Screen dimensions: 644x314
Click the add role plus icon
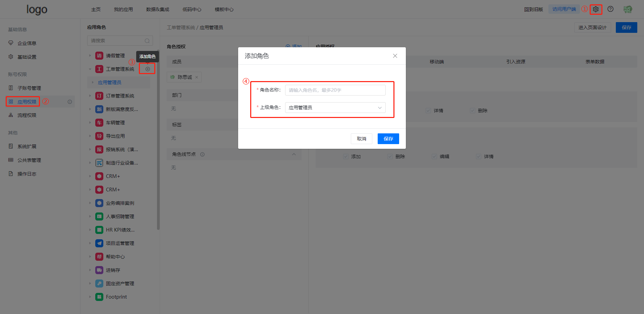pyautogui.click(x=148, y=69)
